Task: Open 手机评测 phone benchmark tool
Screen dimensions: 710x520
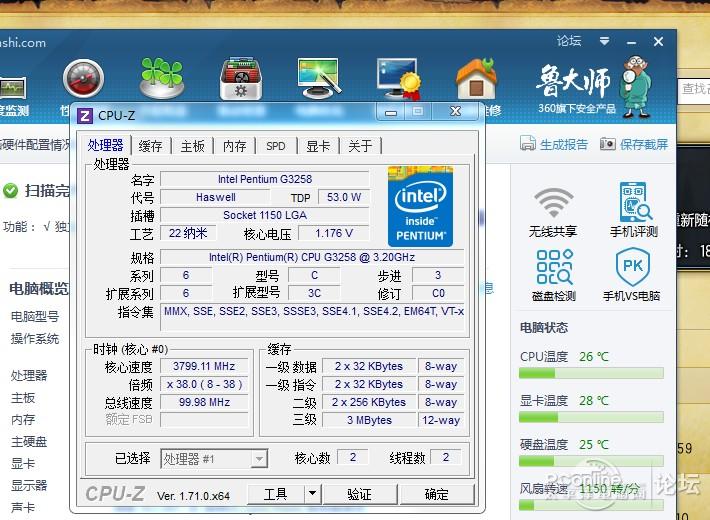Action: click(634, 210)
